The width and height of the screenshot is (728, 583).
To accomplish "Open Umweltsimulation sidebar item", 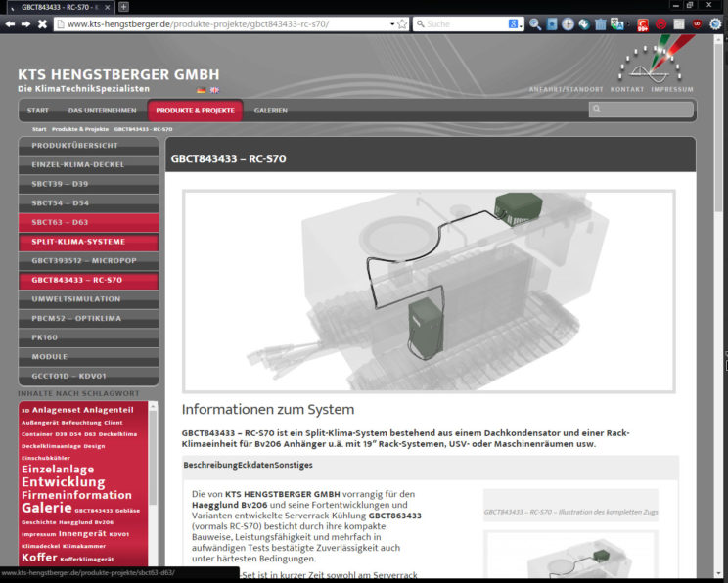I will point(88,299).
